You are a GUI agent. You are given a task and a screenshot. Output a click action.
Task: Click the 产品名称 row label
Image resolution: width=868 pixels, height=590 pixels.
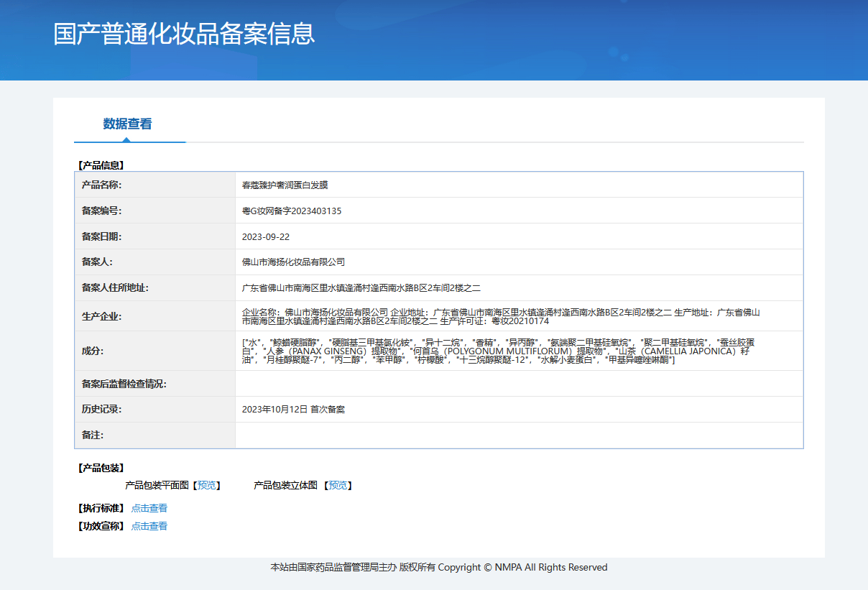101,185
